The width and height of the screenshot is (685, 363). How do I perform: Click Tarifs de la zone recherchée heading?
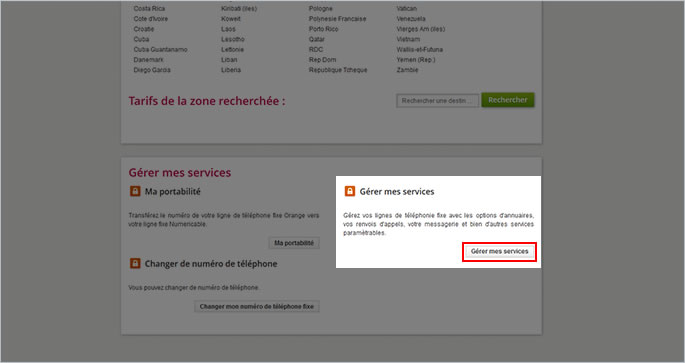pyautogui.click(x=207, y=101)
